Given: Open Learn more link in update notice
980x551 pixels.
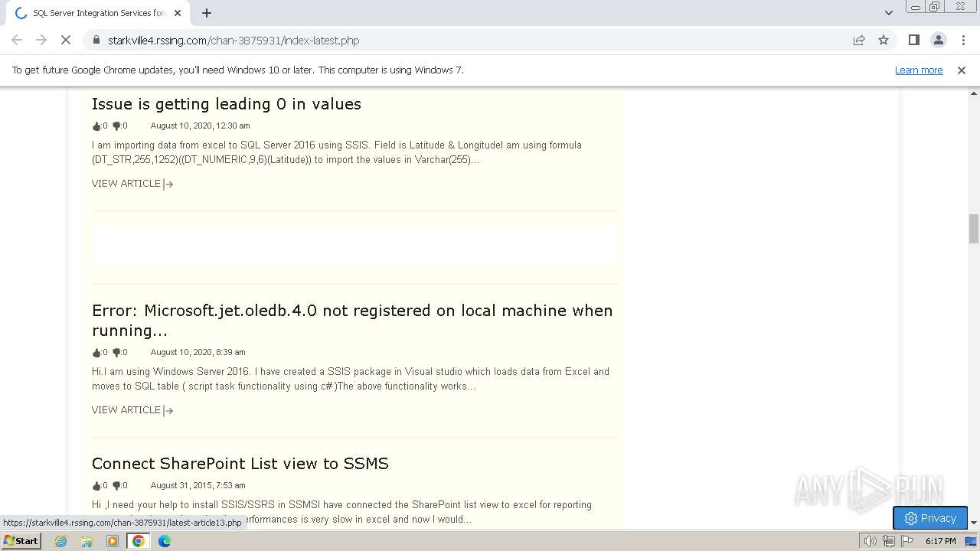Looking at the screenshot, I should (919, 70).
